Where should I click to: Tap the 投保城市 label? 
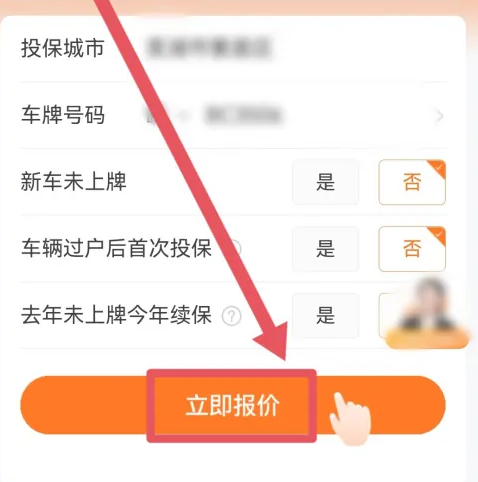pyautogui.click(x=63, y=48)
